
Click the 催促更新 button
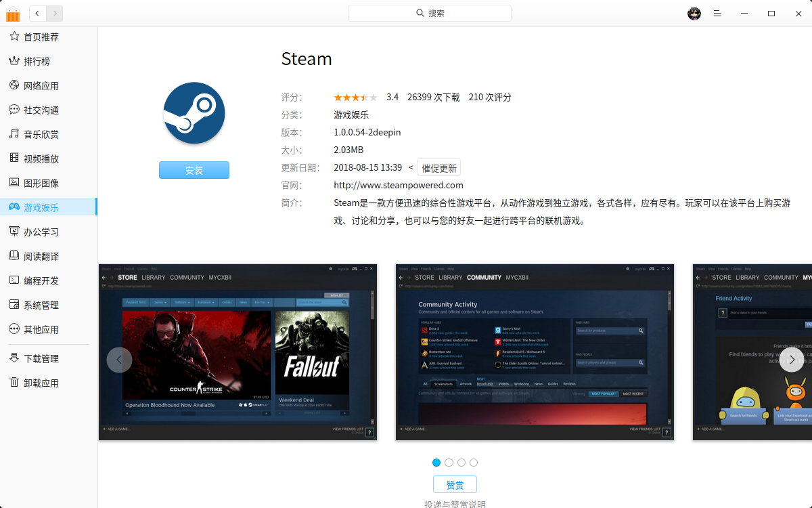tap(438, 168)
